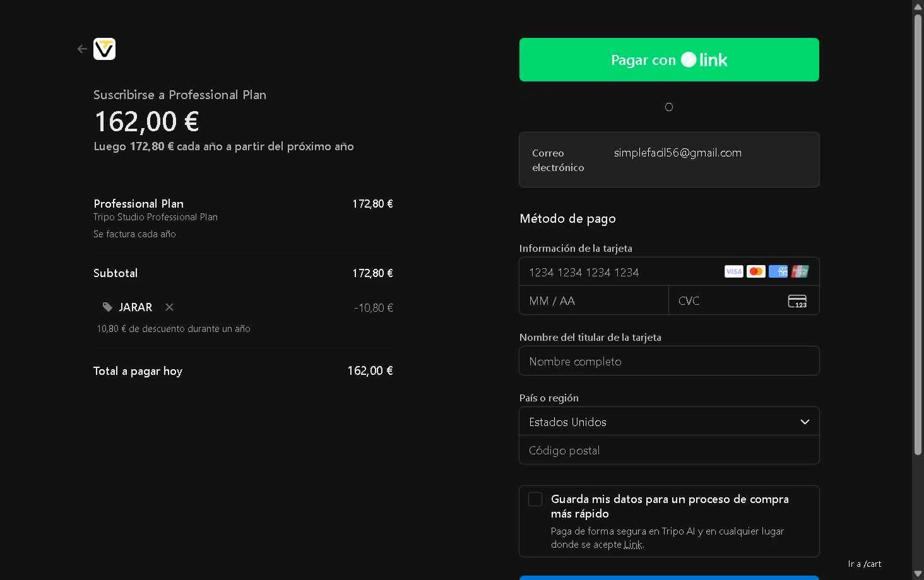Click the 10,80 € de descuento durante un año note
This screenshot has height=580, width=924.
pyautogui.click(x=174, y=329)
